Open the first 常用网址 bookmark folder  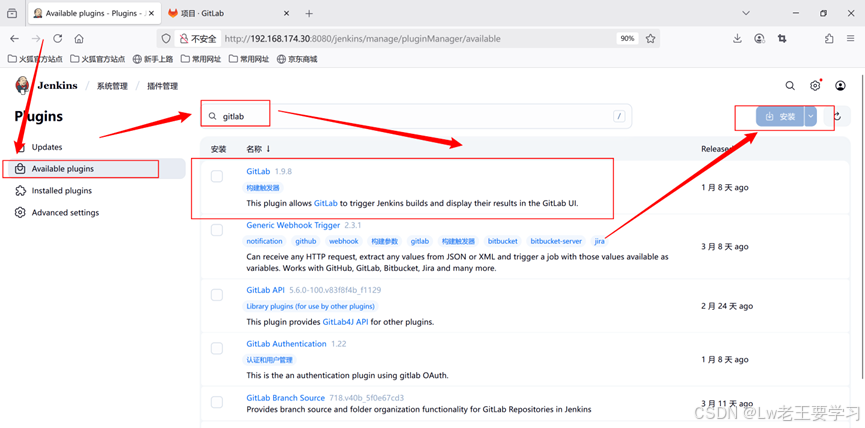tap(201, 59)
